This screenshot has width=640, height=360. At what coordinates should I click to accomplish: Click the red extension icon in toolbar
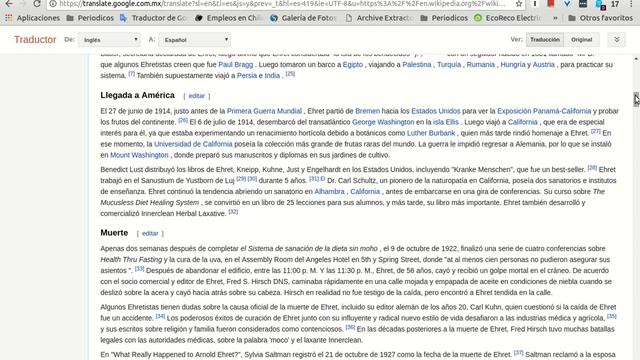(551, 4)
